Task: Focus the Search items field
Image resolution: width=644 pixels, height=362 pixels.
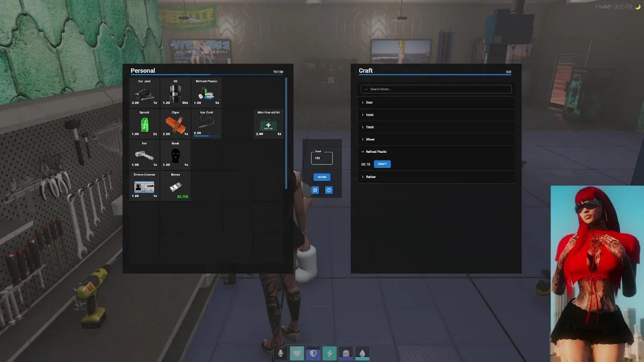Action: pos(436,89)
